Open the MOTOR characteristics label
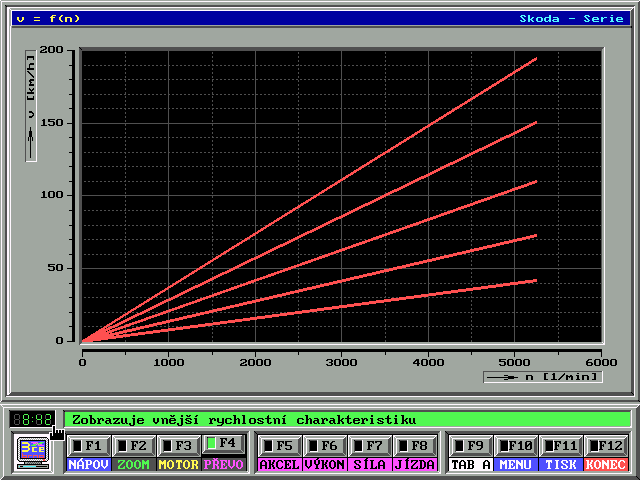 [178, 464]
